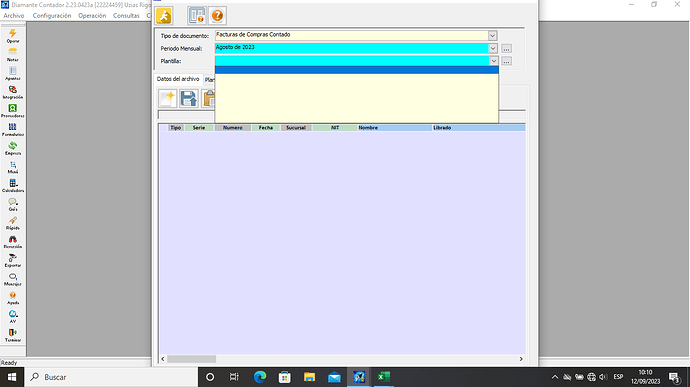Image resolution: width=690 pixels, height=387 pixels.
Task: Click the new file sparkle icon
Action: pos(168,99)
